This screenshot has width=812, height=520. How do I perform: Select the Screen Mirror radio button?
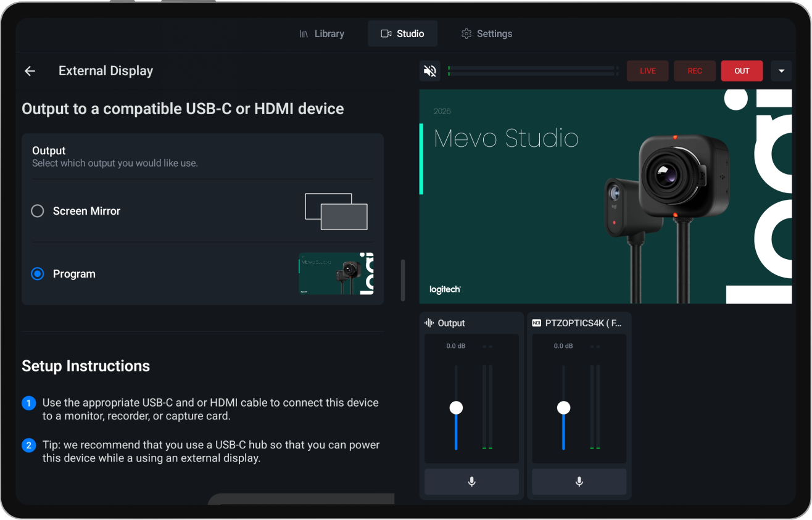pos(37,211)
